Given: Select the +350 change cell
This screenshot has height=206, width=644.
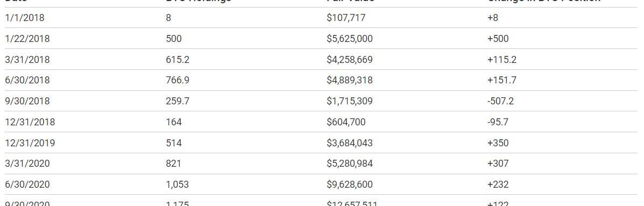Looking at the screenshot, I should coord(498,143).
